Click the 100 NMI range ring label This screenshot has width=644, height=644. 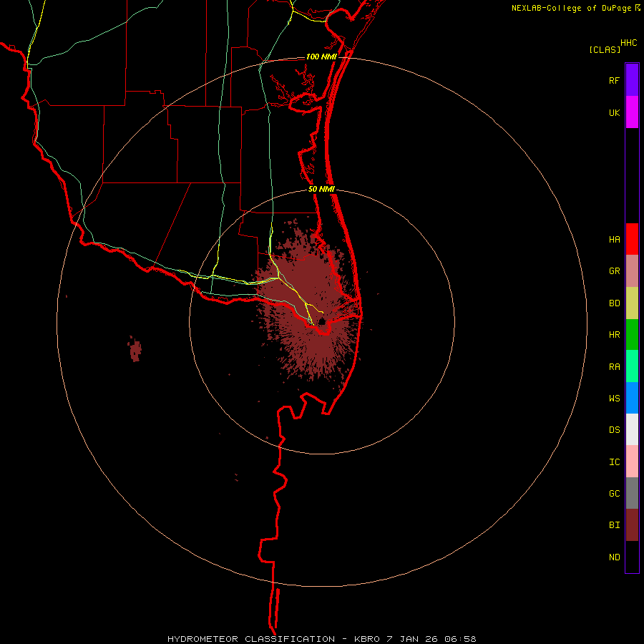point(321,57)
